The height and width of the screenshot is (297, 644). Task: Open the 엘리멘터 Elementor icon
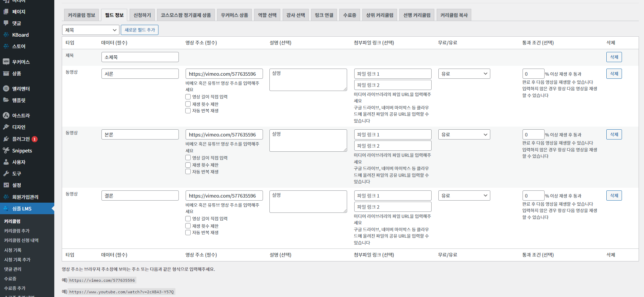pos(6,89)
